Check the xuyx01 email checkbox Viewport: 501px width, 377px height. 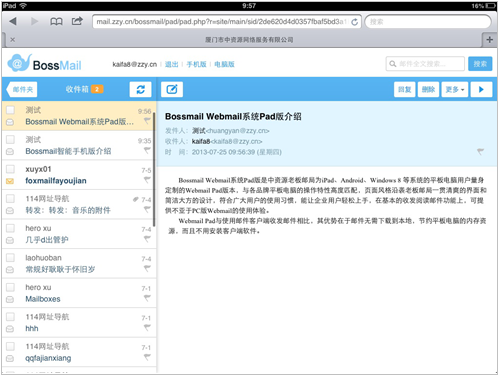pyautogui.click(x=10, y=169)
